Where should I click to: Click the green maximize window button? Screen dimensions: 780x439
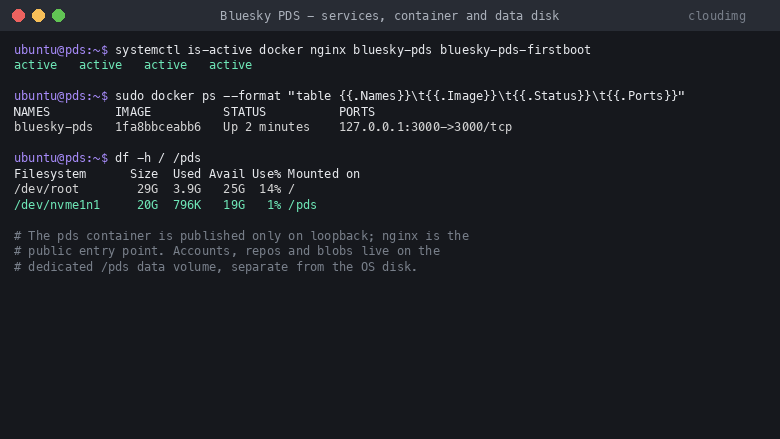pyautogui.click(x=59, y=16)
